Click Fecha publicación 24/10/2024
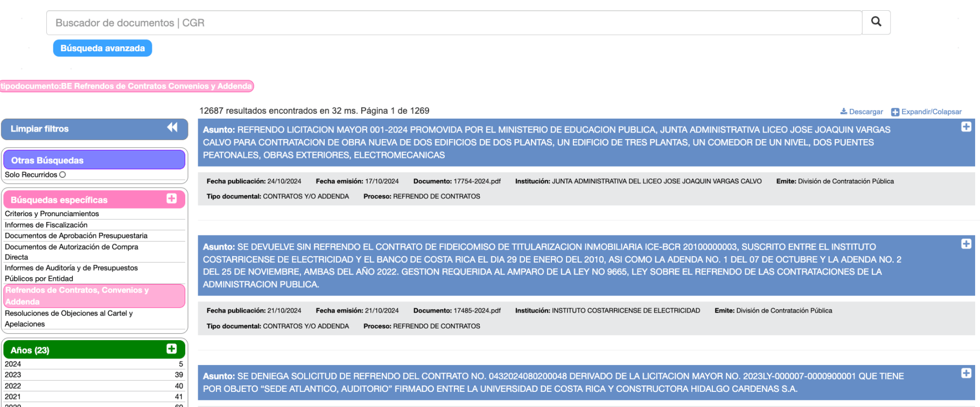This screenshot has width=980, height=407. coord(254,181)
